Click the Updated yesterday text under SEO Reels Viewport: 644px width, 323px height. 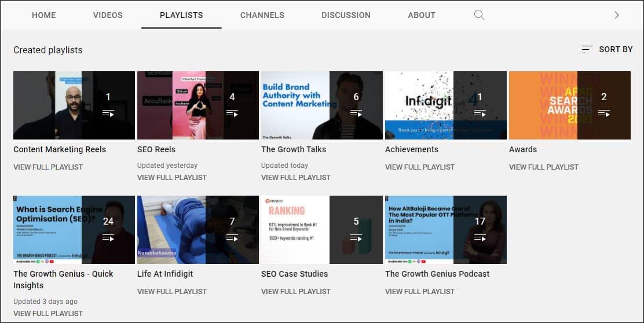click(x=167, y=166)
